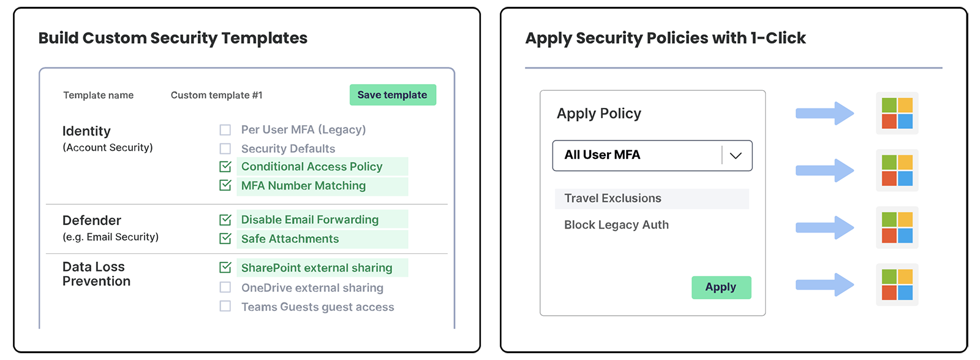Click the green Apply button
980x360 pixels.
click(x=721, y=288)
